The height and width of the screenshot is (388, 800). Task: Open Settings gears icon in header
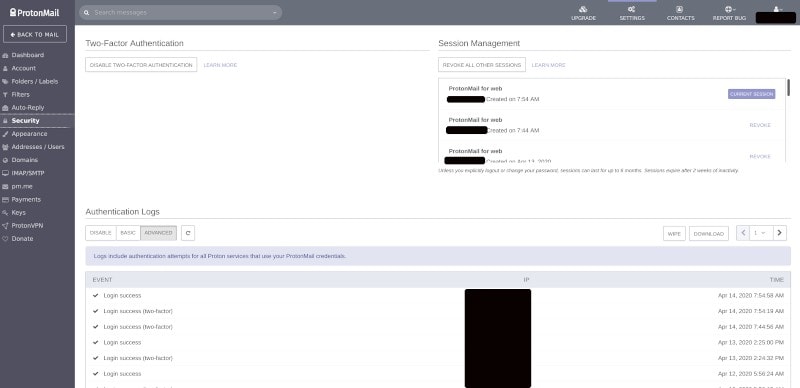pos(632,9)
